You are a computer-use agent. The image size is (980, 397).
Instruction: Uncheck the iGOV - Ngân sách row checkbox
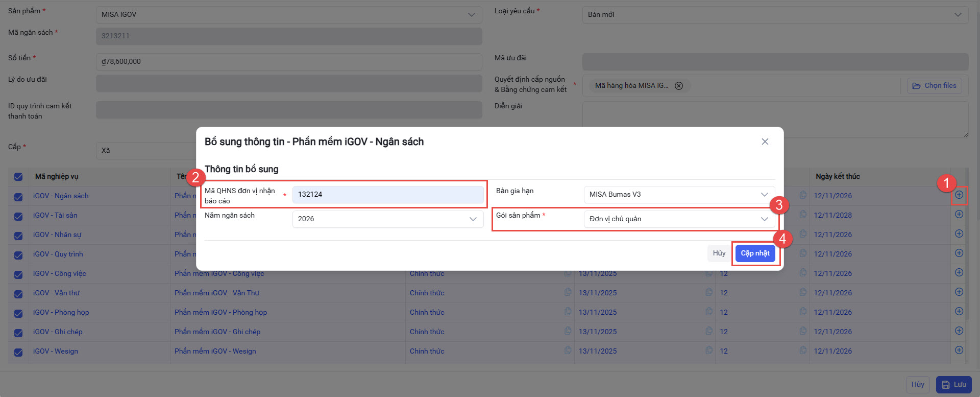[x=18, y=197]
